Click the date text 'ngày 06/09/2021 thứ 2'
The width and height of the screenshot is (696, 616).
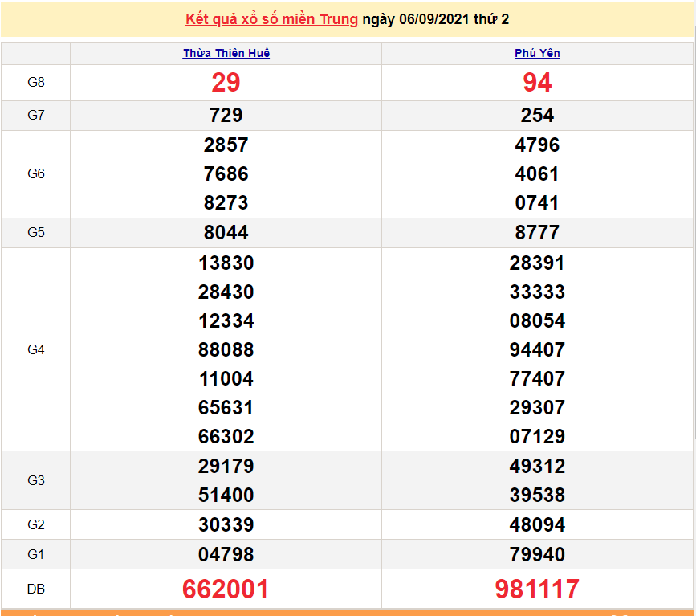tap(435, 19)
